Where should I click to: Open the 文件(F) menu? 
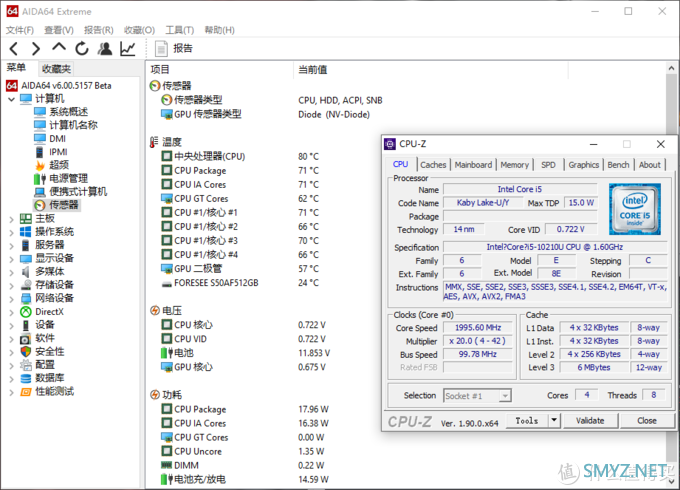(x=20, y=30)
